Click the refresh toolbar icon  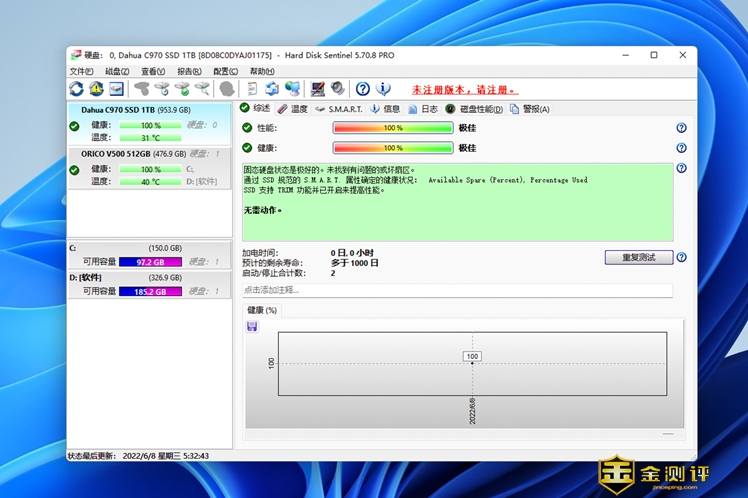click(77, 89)
